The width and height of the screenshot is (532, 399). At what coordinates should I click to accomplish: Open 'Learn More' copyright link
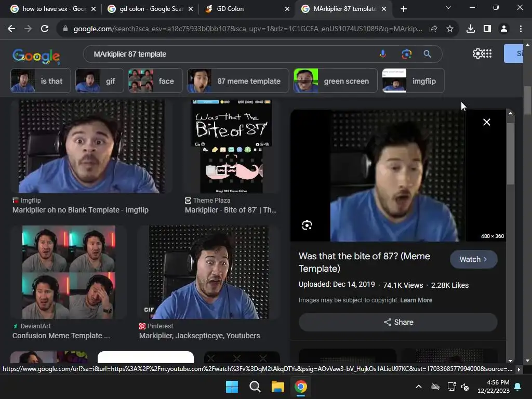point(416,300)
